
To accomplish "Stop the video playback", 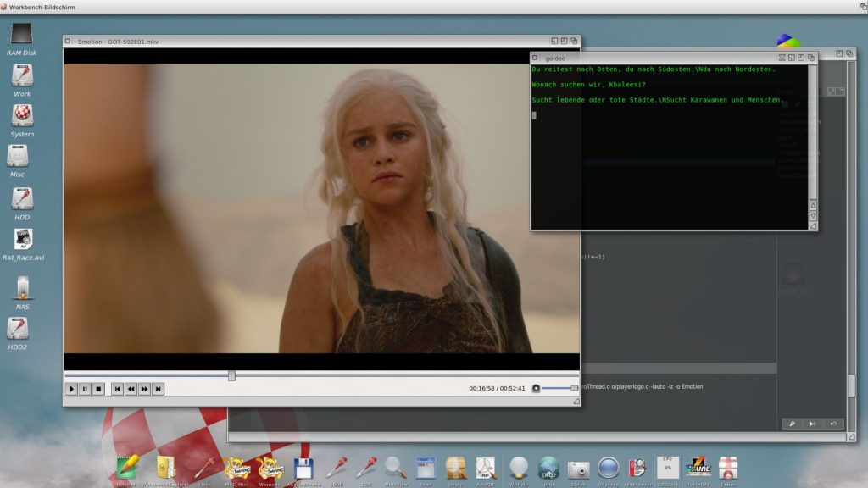I will point(98,389).
